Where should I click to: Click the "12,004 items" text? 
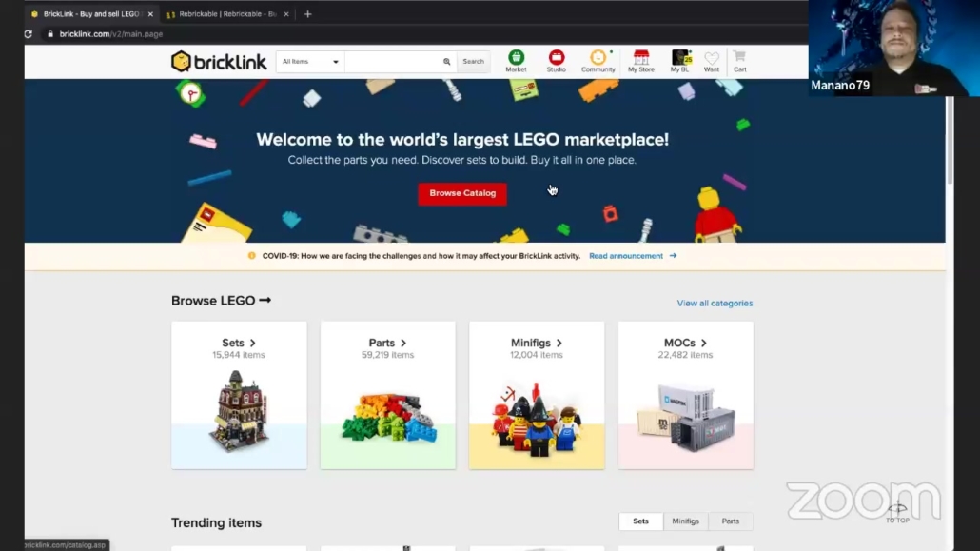pyautogui.click(x=537, y=355)
